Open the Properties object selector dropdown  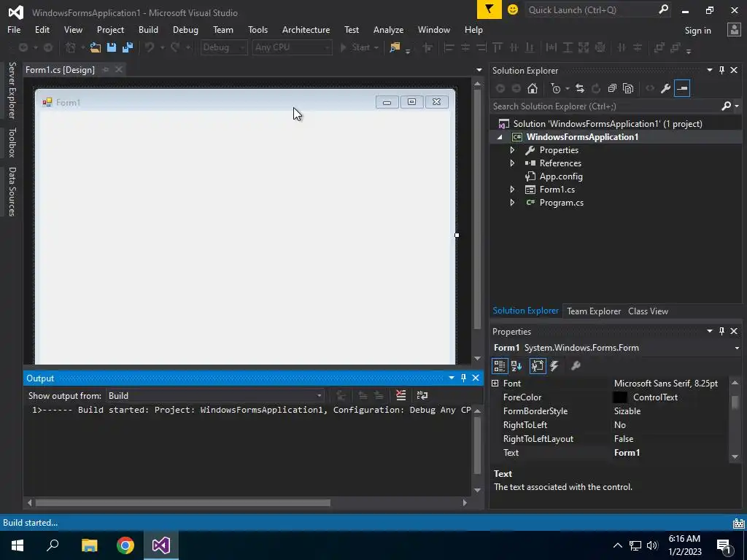pyautogui.click(x=737, y=348)
